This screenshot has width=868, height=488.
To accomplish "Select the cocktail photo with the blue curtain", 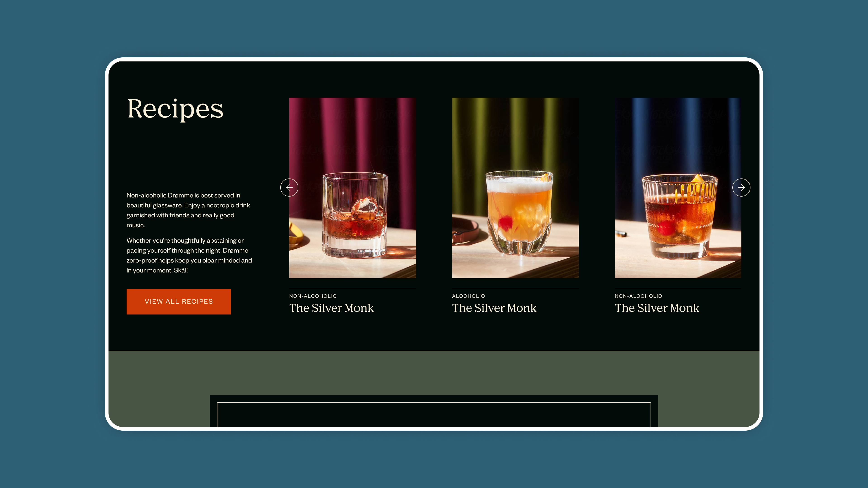I will 678,188.
